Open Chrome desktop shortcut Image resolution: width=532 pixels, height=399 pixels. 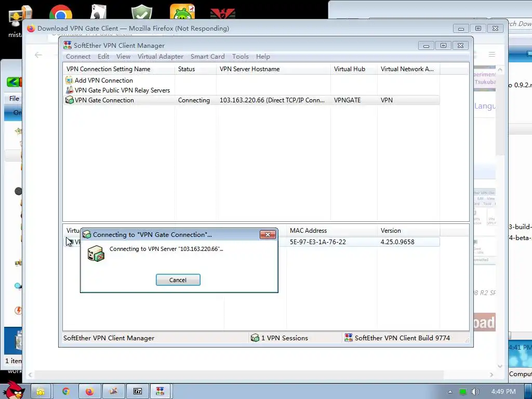(61, 12)
